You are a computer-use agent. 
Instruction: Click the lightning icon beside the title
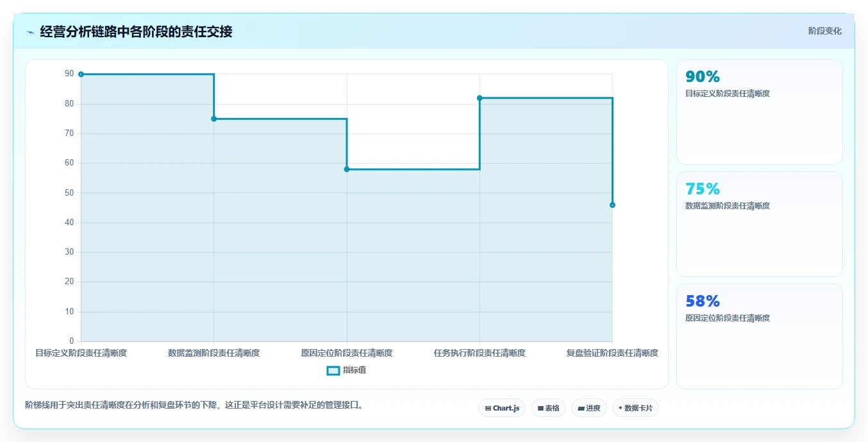[30, 31]
